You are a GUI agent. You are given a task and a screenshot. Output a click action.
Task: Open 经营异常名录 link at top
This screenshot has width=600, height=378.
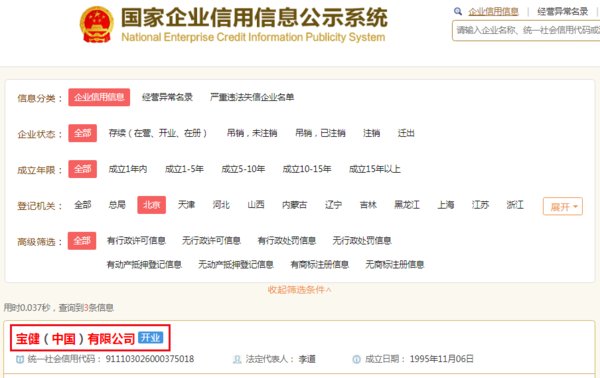pyautogui.click(x=562, y=11)
